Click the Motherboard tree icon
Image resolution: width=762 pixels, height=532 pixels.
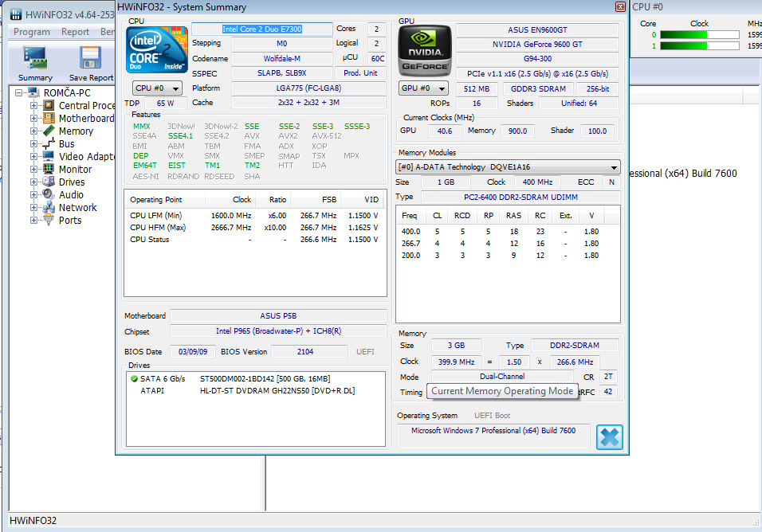49,118
